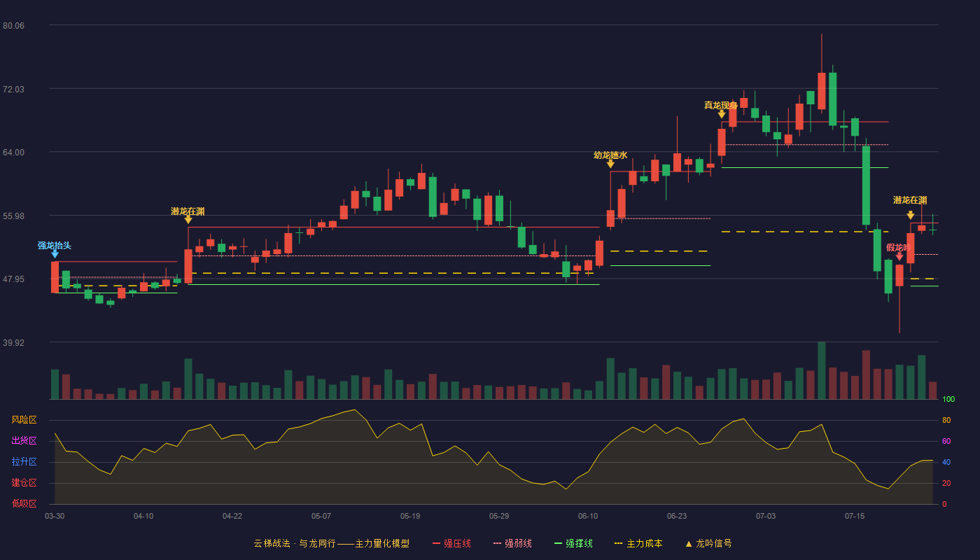Click the 幼龙嬉水 signal arrow marker

click(610, 164)
